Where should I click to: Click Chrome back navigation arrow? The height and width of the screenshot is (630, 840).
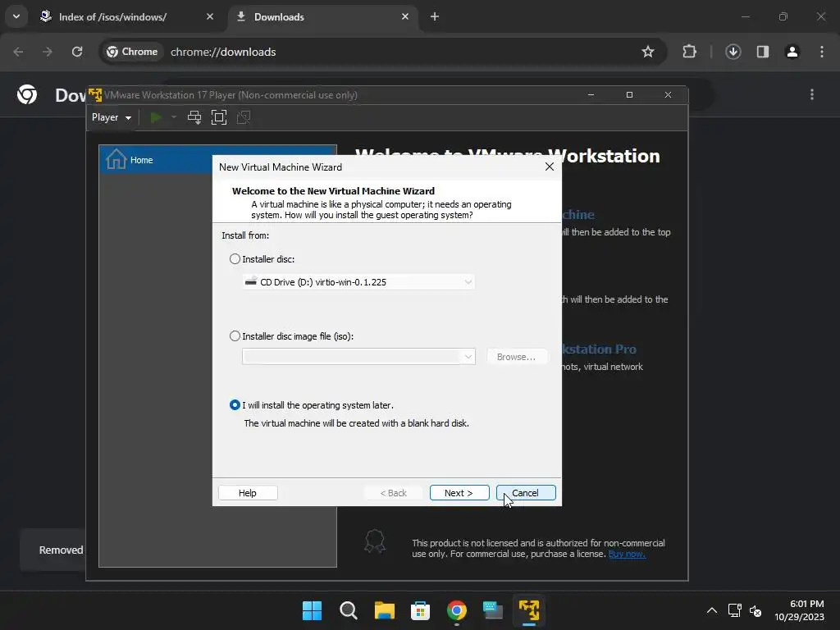coord(18,52)
